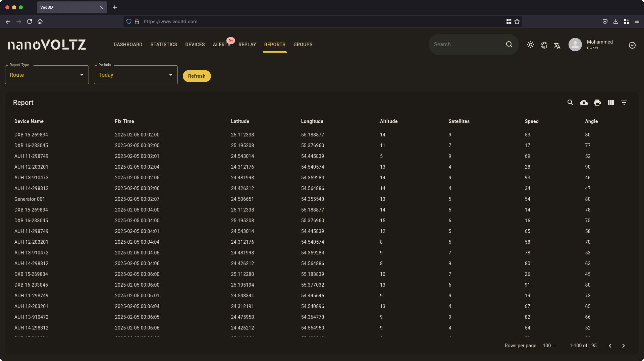Go to next page of results
644x361 pixels.
624,346
